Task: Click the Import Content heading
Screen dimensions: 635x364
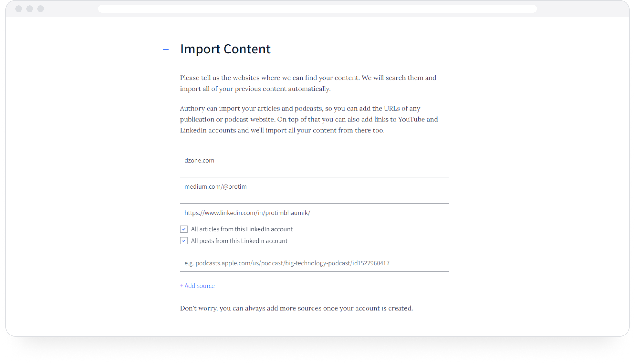Action: [225, 49]
